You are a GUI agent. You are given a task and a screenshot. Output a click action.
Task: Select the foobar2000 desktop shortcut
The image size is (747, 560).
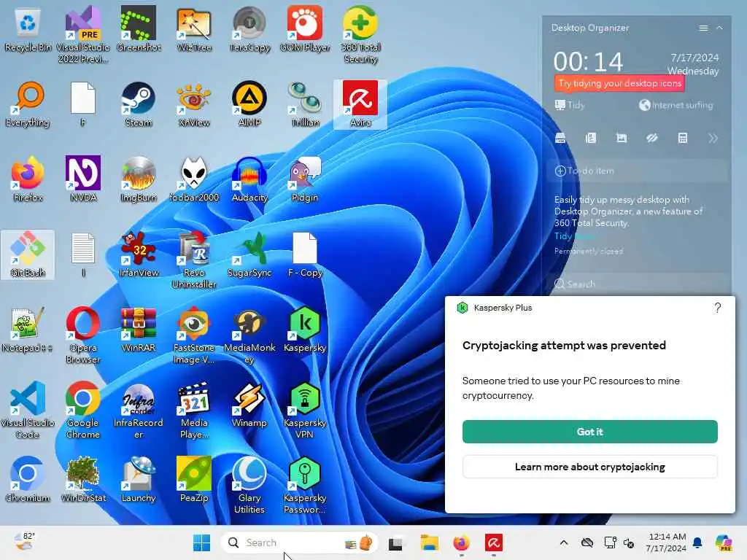coord(194,179)
